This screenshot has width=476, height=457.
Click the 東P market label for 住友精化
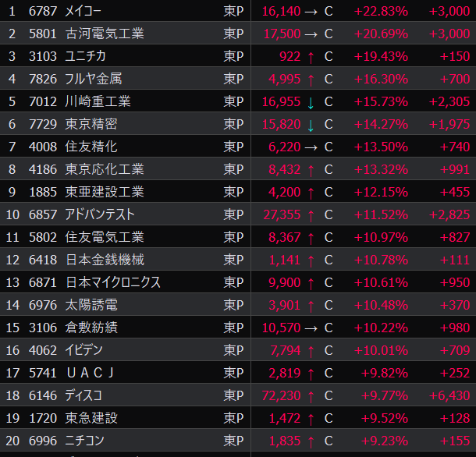pyautogui.click(x=233, y=147)
